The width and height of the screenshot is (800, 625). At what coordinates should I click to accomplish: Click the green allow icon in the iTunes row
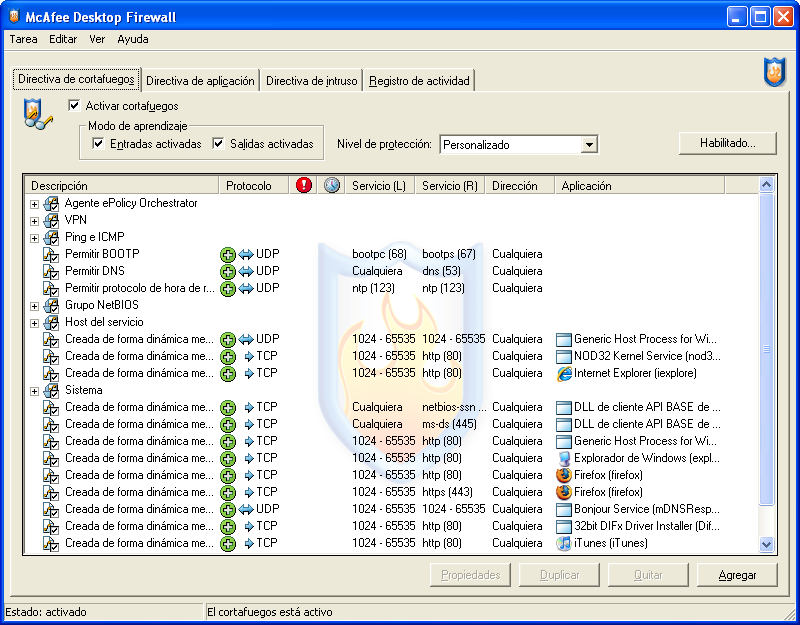(228, 543)
